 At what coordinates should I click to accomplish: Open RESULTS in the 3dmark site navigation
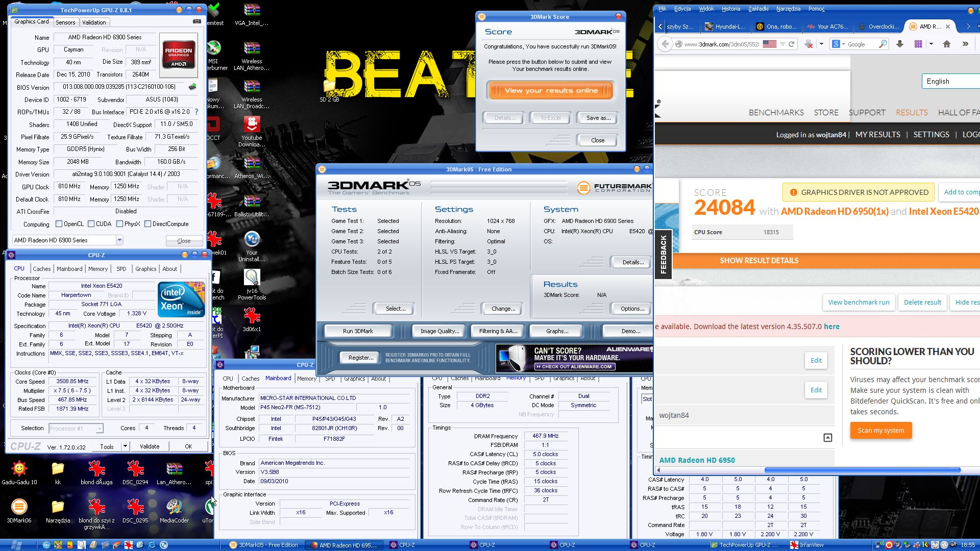pyautogui.click(x=912, y=112)
